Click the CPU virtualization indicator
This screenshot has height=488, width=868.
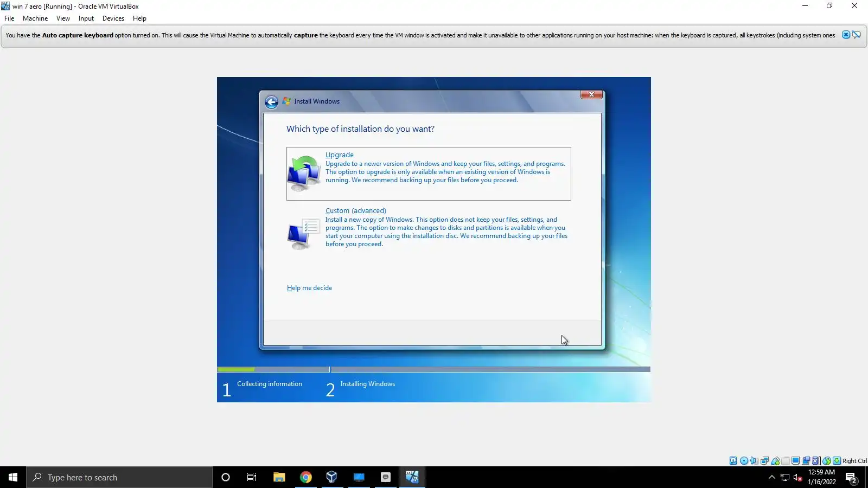816,461
